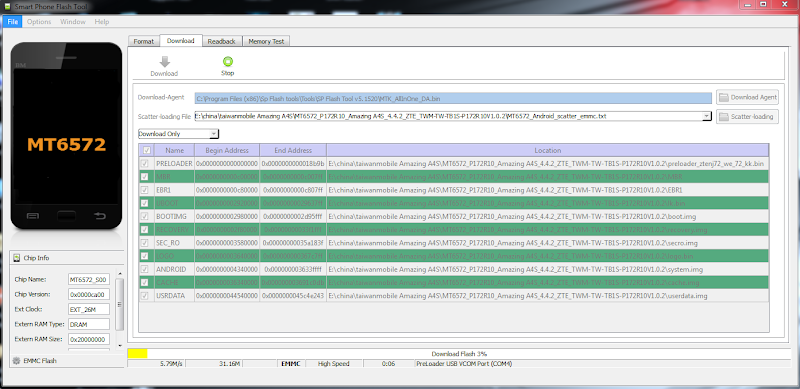Open the Window menu

coord(72,22)
